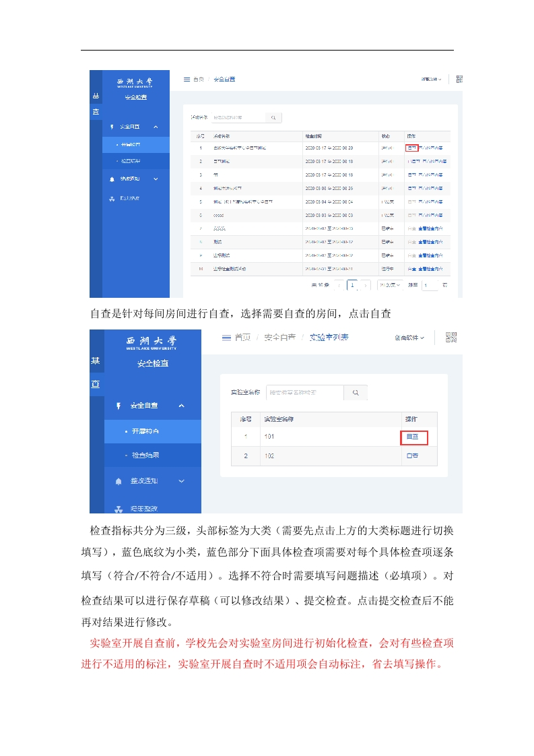Click 自查 link for laboratory 101
534x756 pixels.
coord(412,437)
